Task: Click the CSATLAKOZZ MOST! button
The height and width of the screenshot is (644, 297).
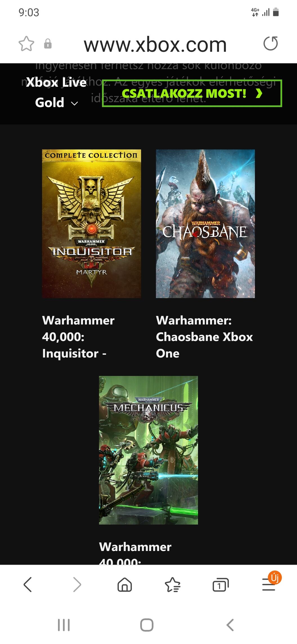Action: (192, 93)
